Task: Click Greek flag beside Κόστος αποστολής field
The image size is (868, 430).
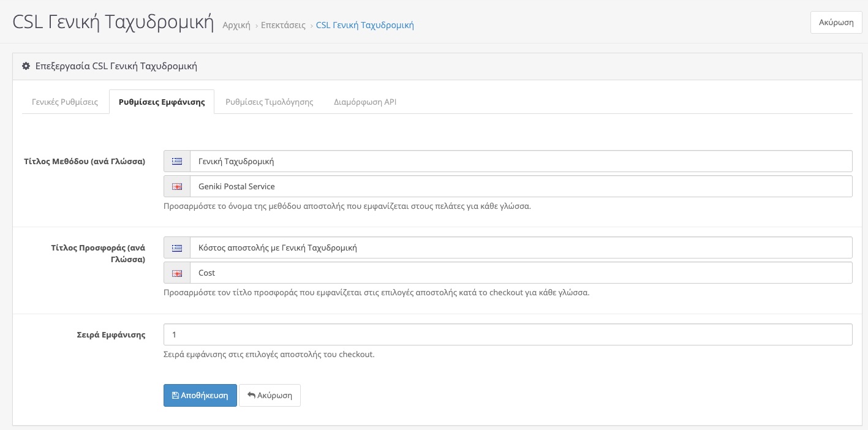Action: pos(177,248)
